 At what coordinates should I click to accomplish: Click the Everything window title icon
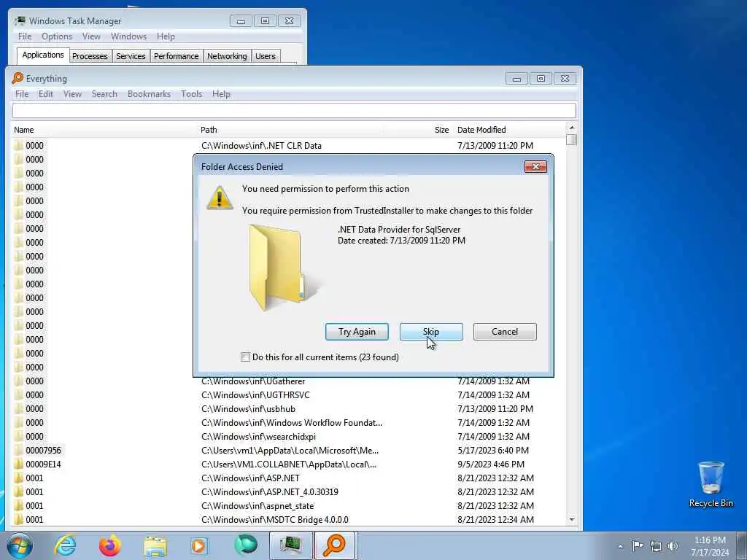(18, 78)
